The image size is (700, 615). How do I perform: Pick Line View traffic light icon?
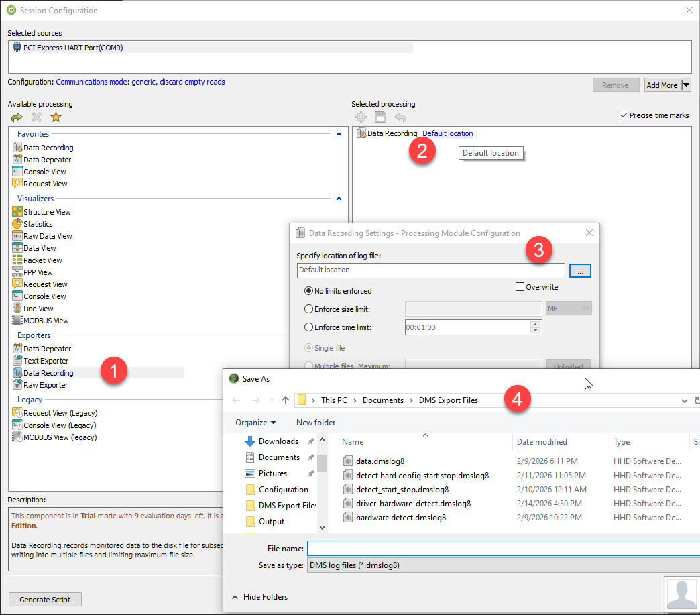(17, 309)
